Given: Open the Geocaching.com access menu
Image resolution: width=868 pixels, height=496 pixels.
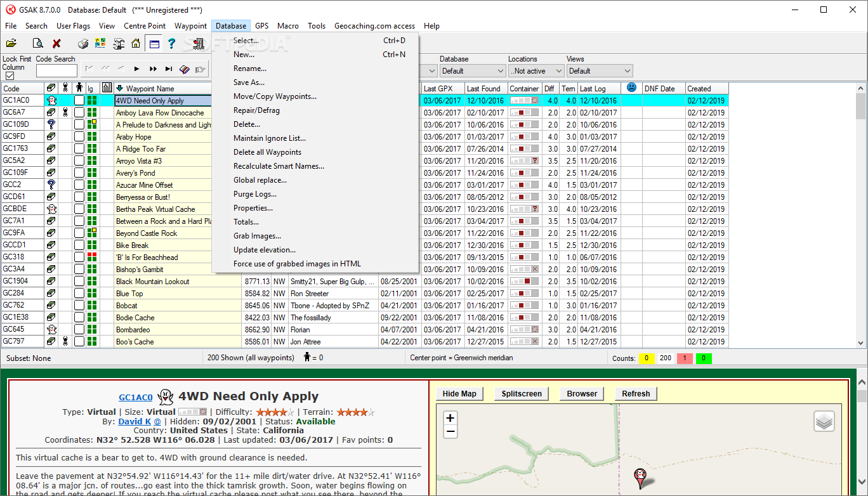Looking at the screenshot, I should pyautogui.click(x=374, y=26).
